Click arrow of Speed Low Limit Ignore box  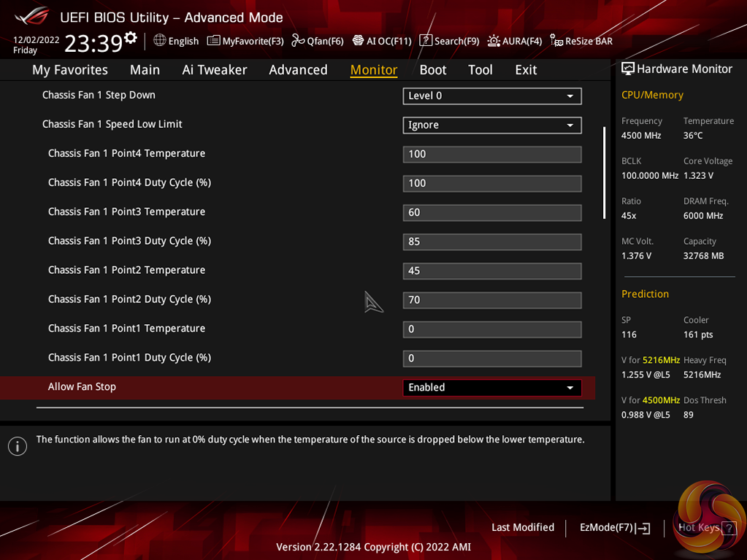coord(570,126)
